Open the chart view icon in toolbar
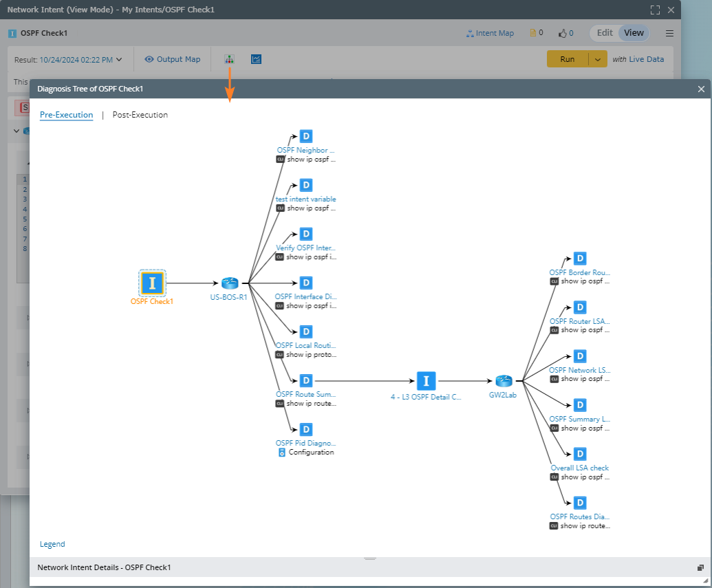 (x=256, y=59)
